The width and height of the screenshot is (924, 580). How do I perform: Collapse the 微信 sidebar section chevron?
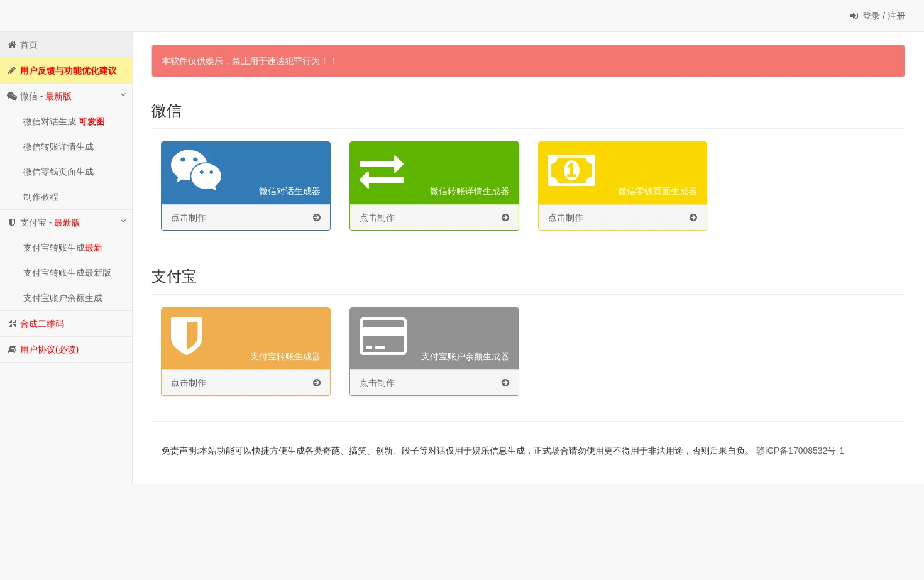point(123,95)
